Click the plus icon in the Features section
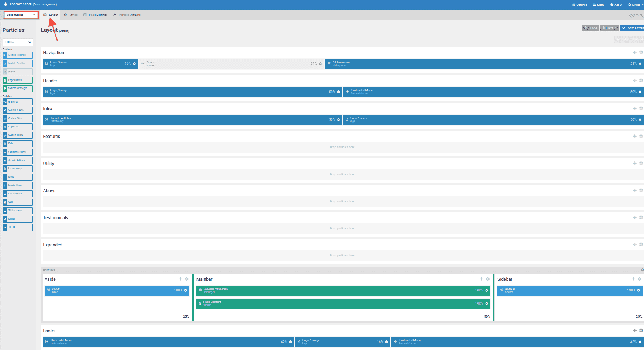 [635, 136]
